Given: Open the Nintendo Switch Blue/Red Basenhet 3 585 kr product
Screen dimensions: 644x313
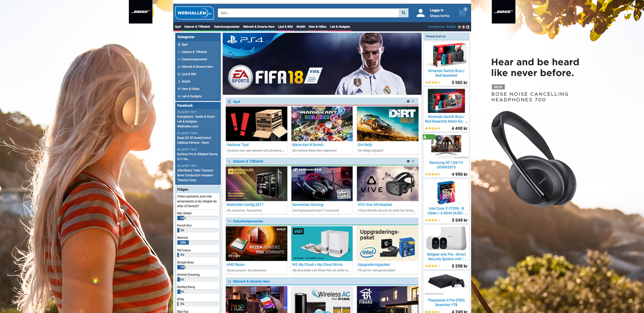Looking at the screenshot, I should [x=446, y=64].
